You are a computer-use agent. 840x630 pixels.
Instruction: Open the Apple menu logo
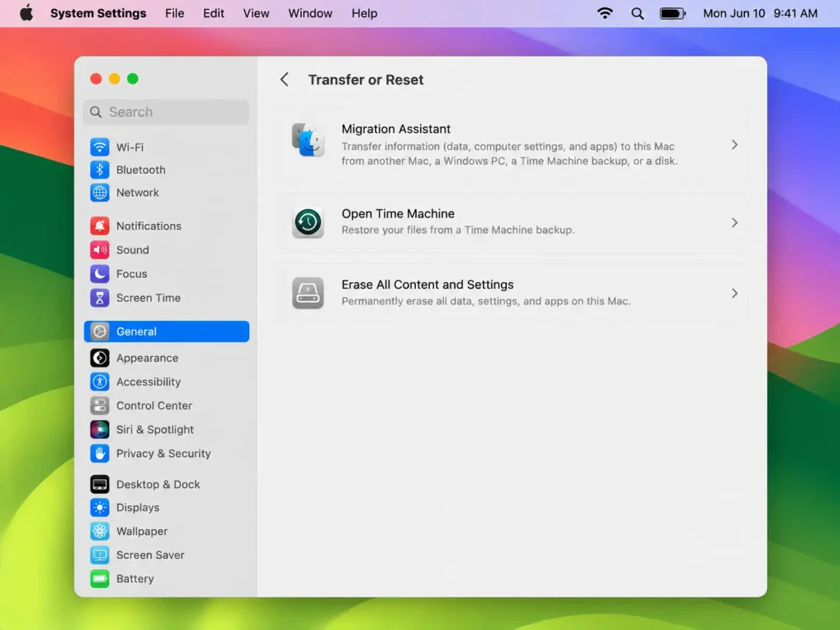click(x=26, y=13)
